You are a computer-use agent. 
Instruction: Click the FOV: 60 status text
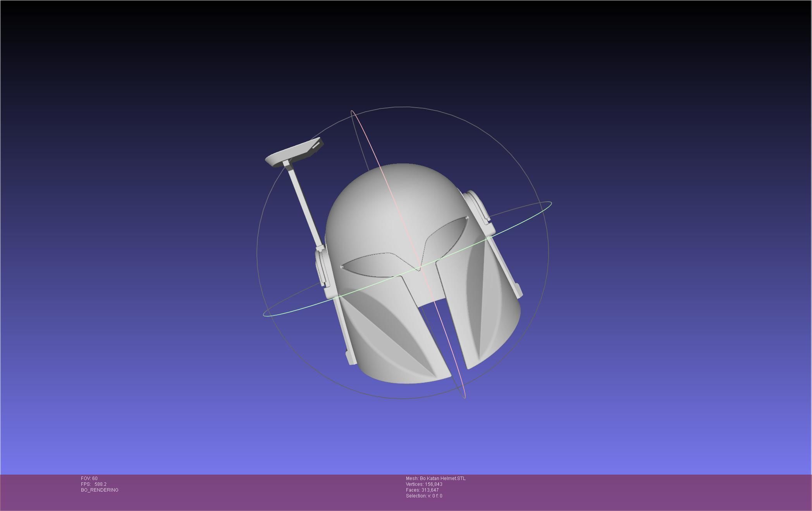pyautogui.click(x=89, y=478)
